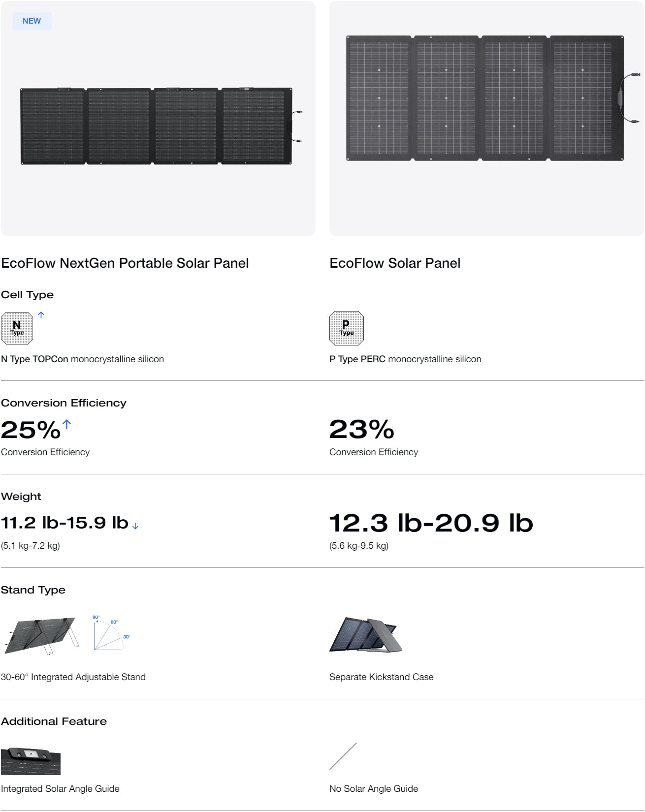Image resolution: width=645 pixels, height=812 pixels.
Task: Click the P Type cell icon
Action: 346,328
